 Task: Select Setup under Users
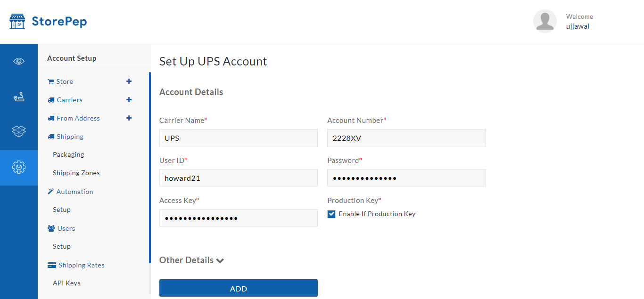click(62, 246)
